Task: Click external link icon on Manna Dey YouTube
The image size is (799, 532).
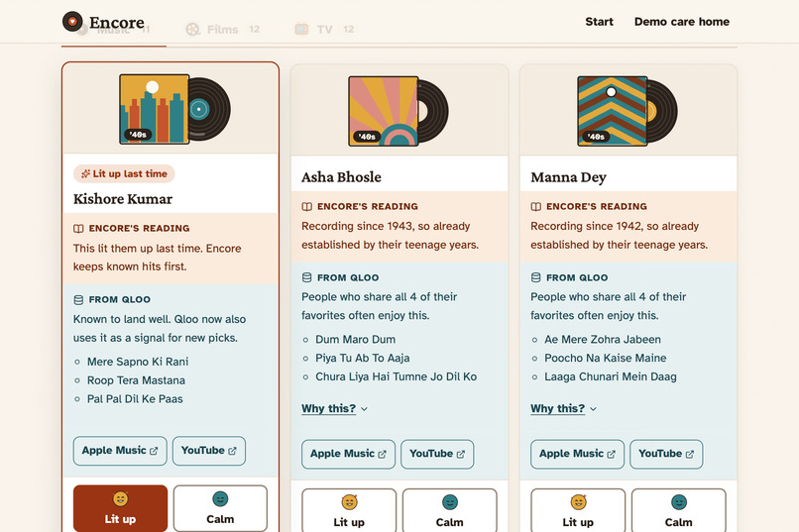Action: [x=689, y=454]
